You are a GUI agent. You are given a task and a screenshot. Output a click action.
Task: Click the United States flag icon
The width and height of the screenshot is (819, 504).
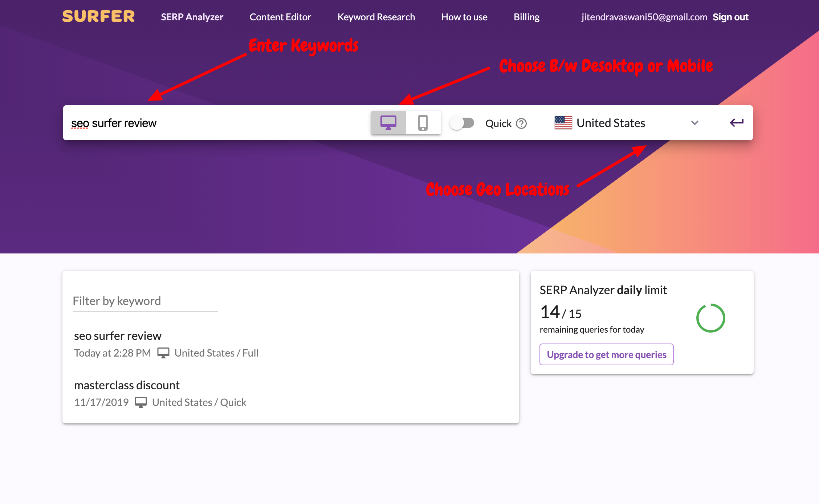point(563,123)
